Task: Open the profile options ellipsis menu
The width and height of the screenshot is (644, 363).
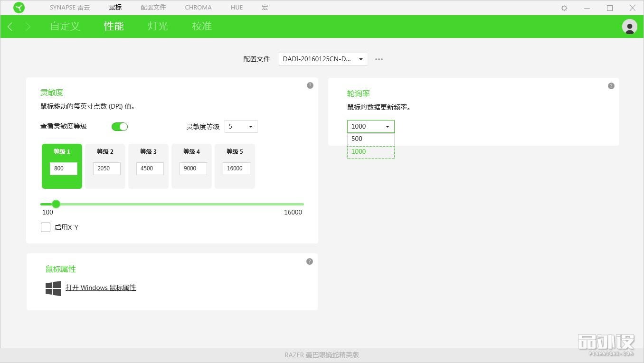Action: point(379,59)
